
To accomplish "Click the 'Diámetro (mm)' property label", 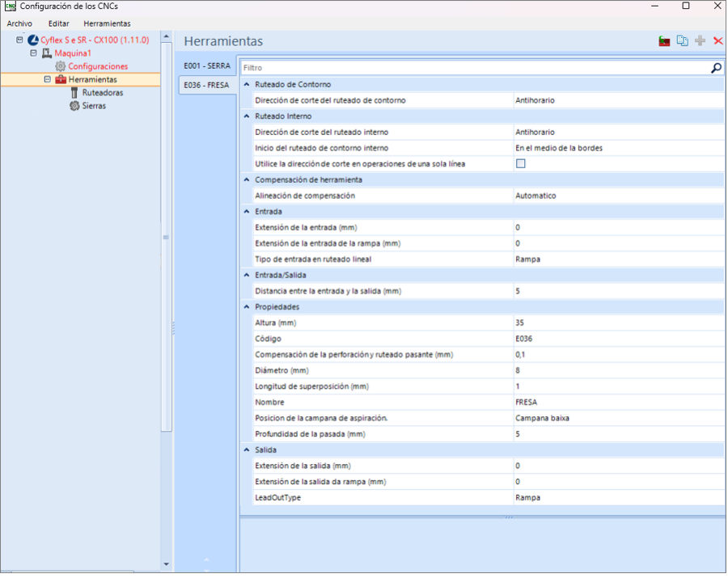I will click(x=281, y=370).
